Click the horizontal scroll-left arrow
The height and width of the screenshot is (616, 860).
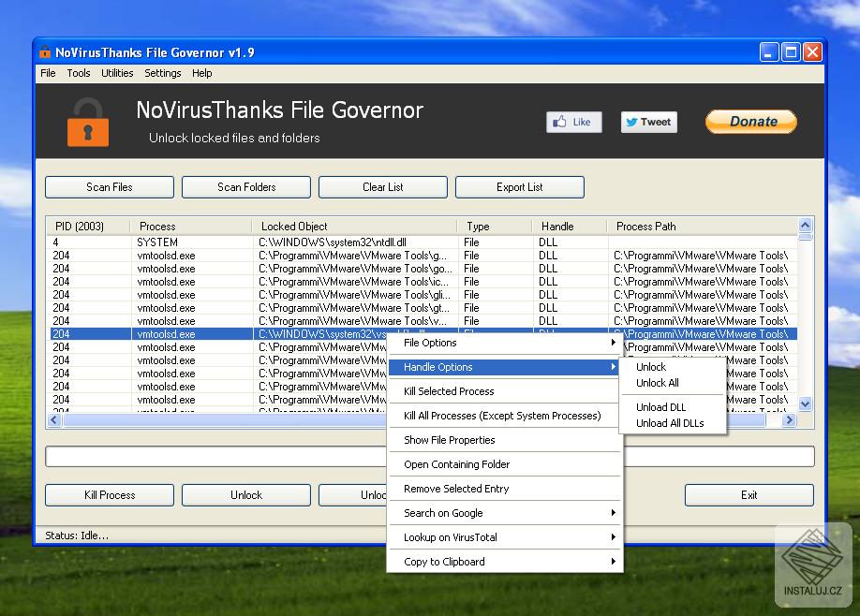pos(53,419)
